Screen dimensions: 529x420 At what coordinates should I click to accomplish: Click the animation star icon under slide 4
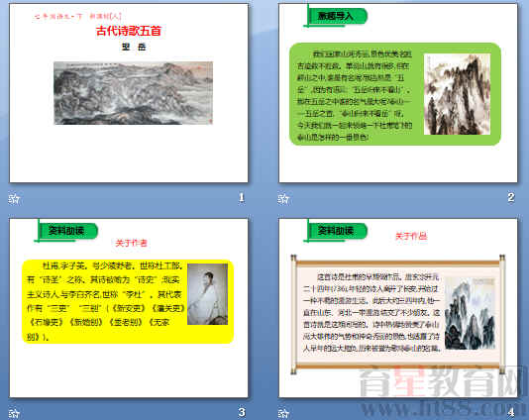coord(283,413)
